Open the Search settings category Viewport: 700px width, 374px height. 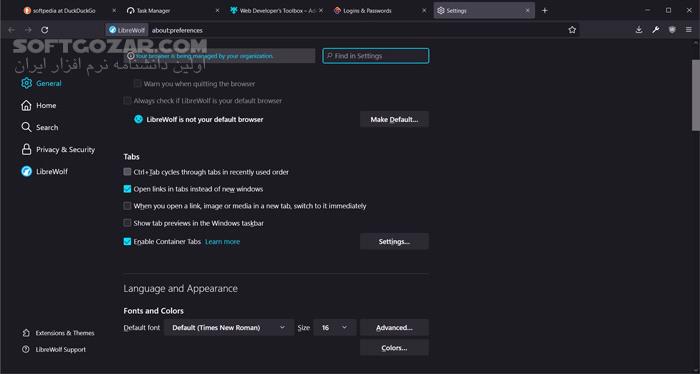(x=40, y=127)
